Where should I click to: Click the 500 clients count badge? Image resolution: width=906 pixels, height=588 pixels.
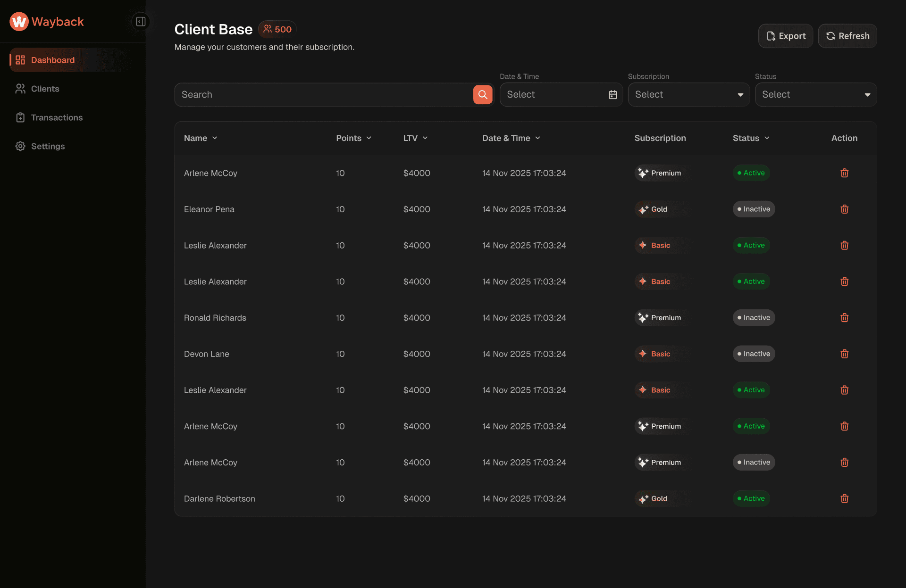pos(277,29)
